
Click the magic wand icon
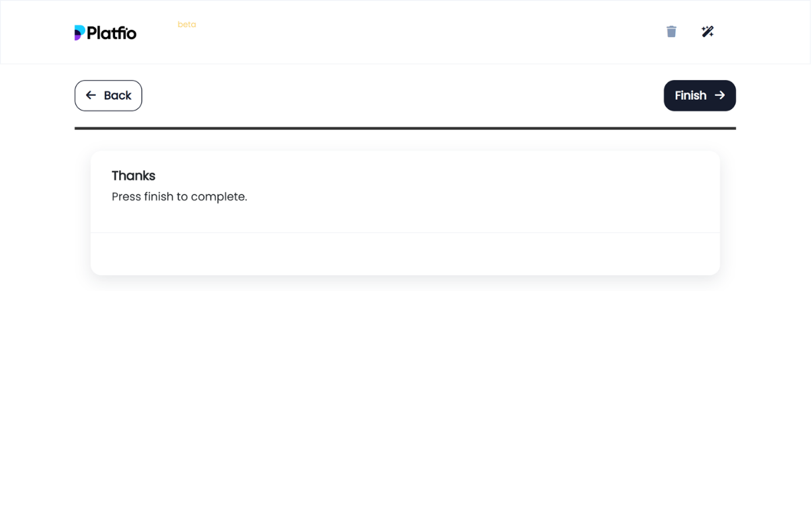[x=708, y=32]
